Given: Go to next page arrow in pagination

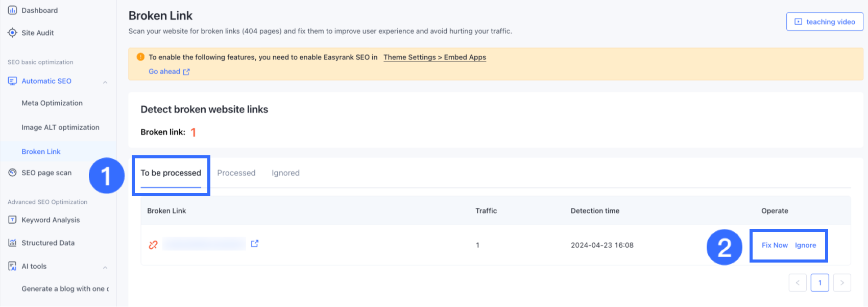Looking at the screenshot, I should (x=842, y=282).
